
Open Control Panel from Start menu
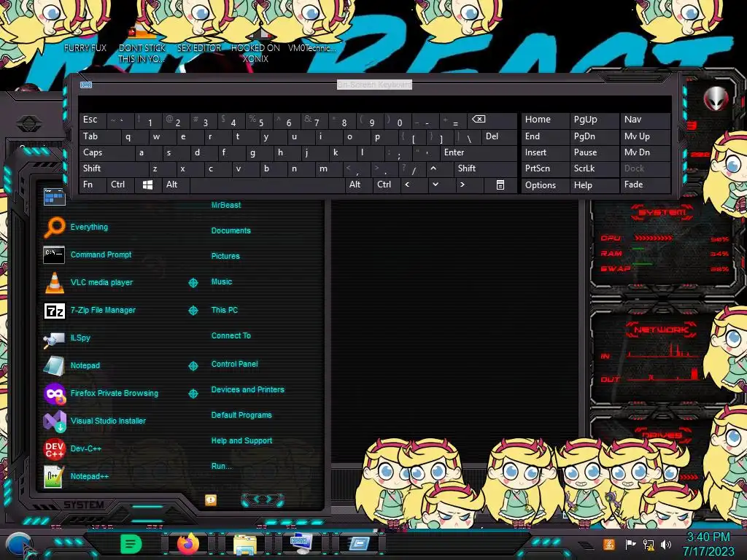(234, 365)
